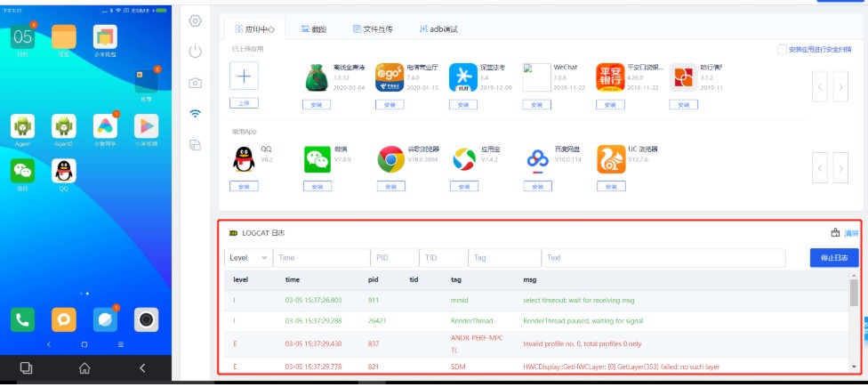This screenshot has width=868, height=387.
Task: Open the Agent2 app on phone screen
Action: 64,126
